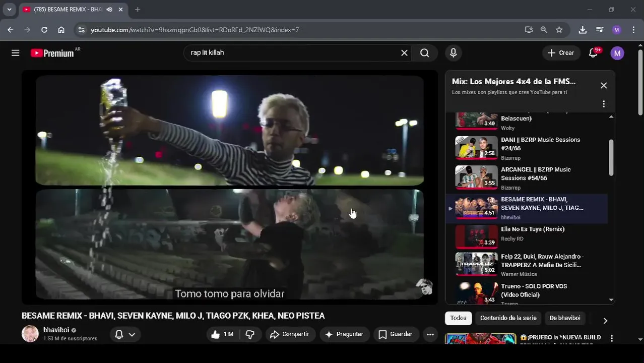This screenshot has height=363, width=644.
Task: Open more actions ellipsis under video
Action: (x=430, y=334)
